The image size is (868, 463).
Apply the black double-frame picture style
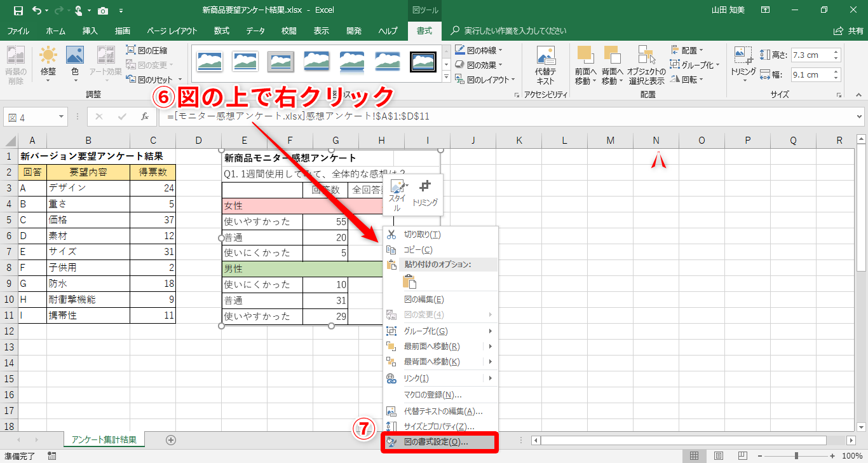(423, 62)
